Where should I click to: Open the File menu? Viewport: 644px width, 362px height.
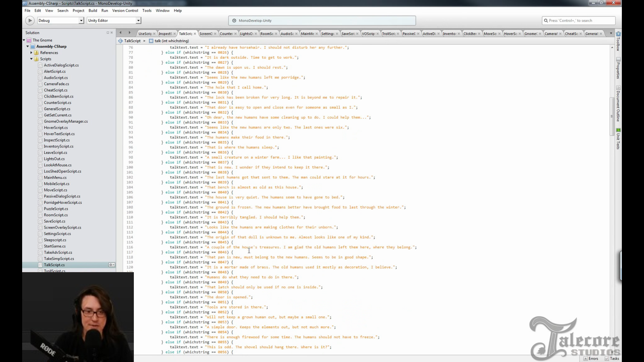pyautogui.click(x=28, y=10)
